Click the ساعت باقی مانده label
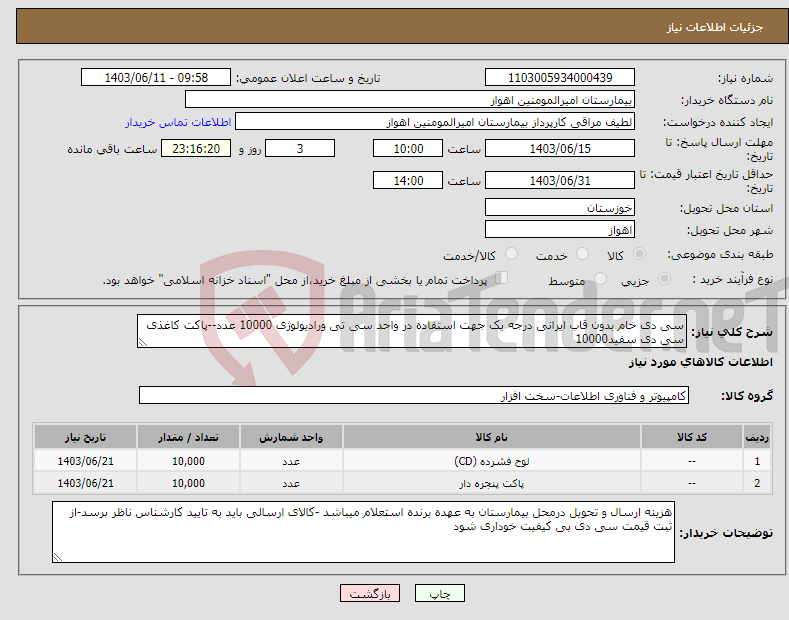789x620 pixels. tap(112, 149)
